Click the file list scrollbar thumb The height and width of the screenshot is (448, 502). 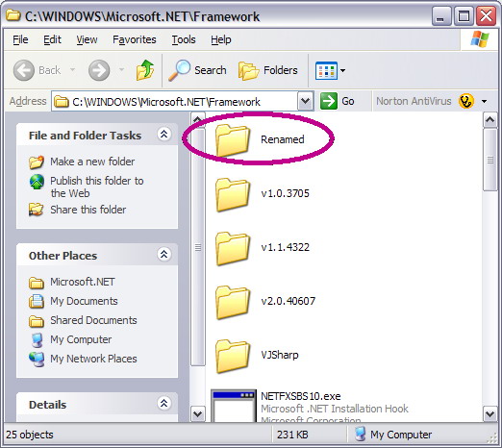pos(490,160)
